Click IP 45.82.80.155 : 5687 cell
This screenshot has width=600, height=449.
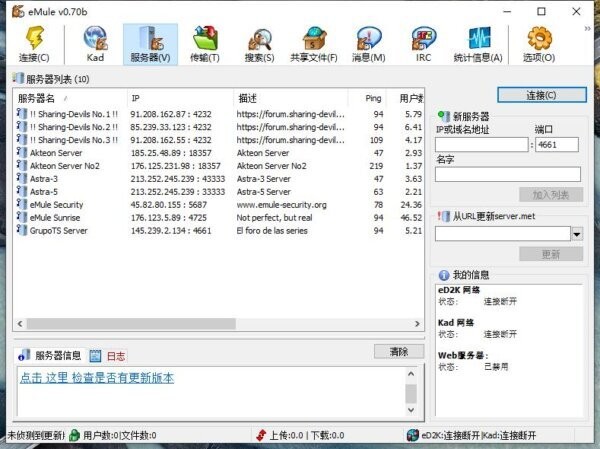169,205
